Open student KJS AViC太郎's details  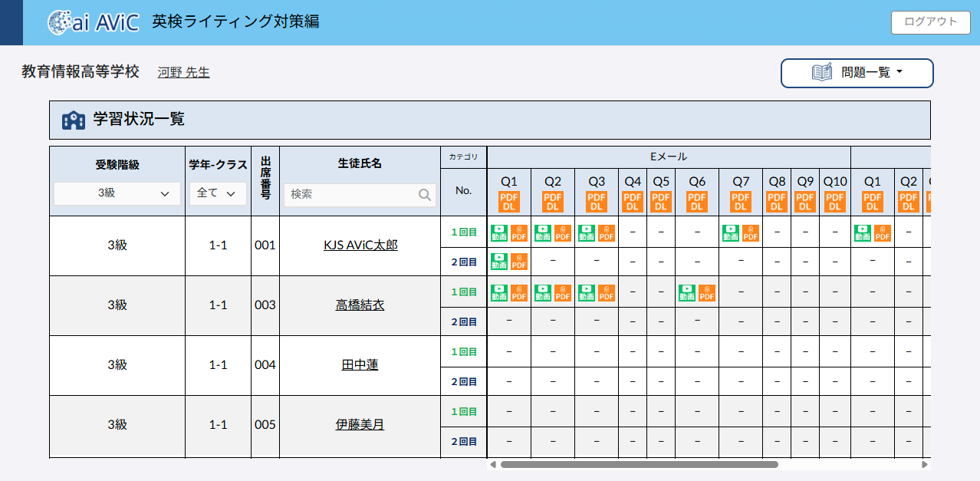(360, 245)
